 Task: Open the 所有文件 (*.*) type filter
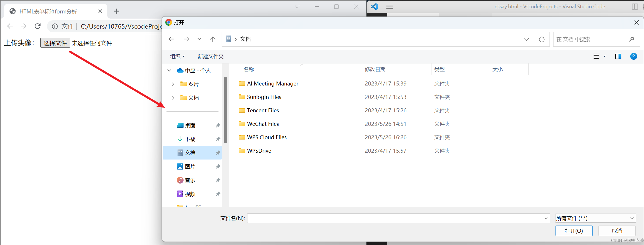click(595, 218)
